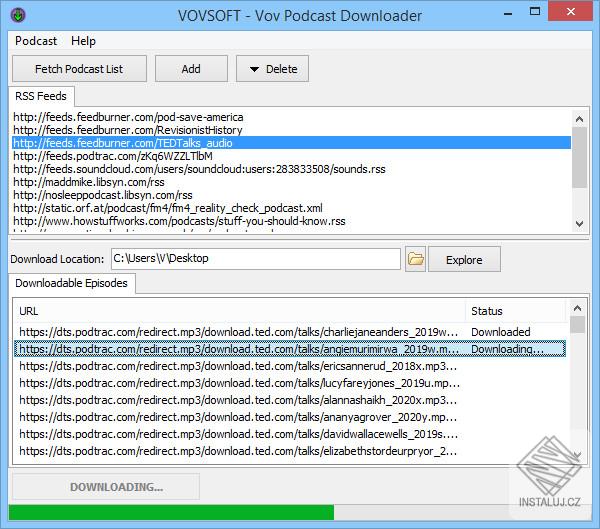Click the Add button
600x529 pixels.
tap(191, 69)
